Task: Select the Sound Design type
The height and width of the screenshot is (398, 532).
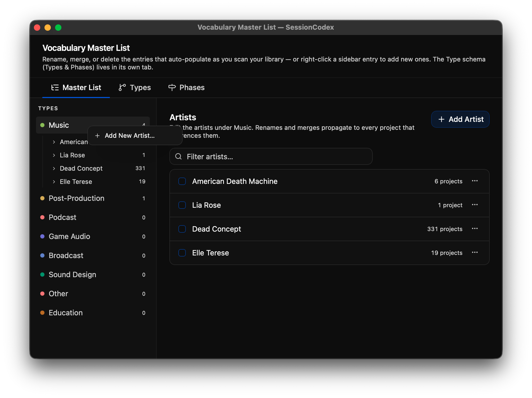Action: point(93,275)
